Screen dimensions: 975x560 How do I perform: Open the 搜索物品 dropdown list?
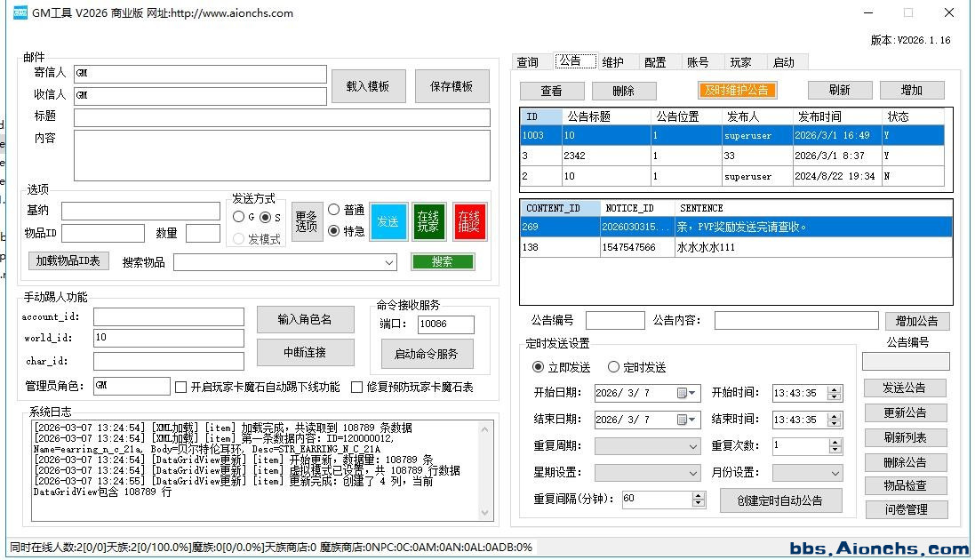pyautogui.click(x=389, y=262)
